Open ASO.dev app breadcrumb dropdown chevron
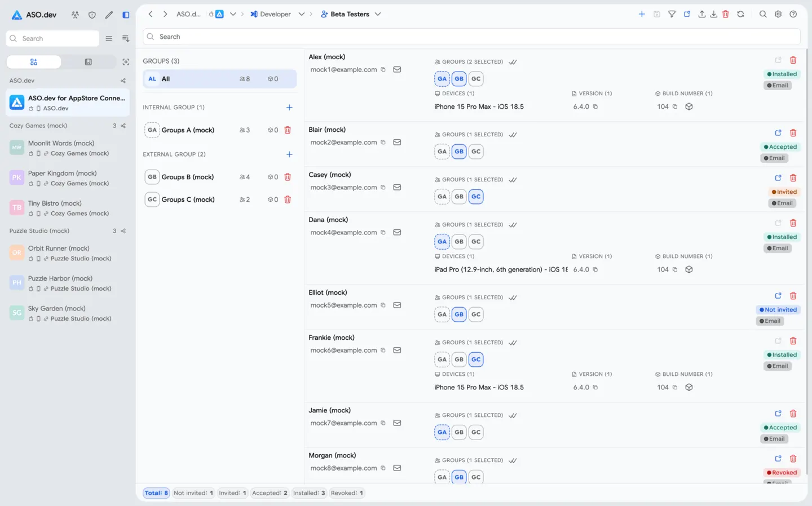The height and width of the screenshot is (506, 812). (x=233, y=14)
